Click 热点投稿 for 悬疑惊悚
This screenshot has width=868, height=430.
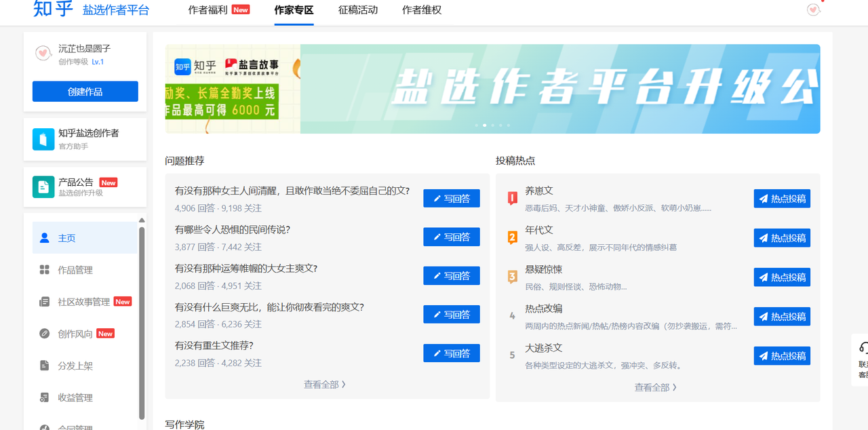click(782, 277)
